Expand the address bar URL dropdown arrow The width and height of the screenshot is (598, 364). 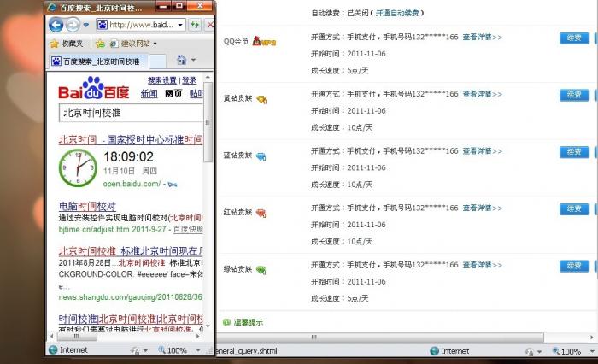(180, 25)
